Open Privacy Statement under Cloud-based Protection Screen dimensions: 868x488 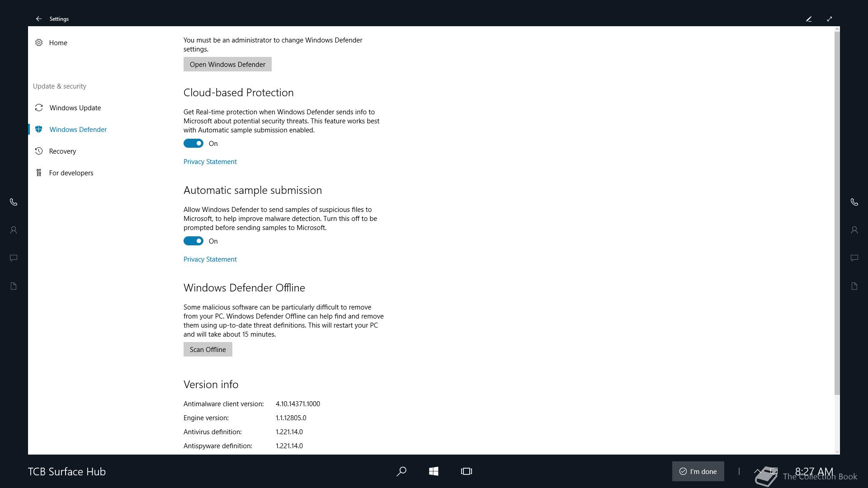coord(210,161)
